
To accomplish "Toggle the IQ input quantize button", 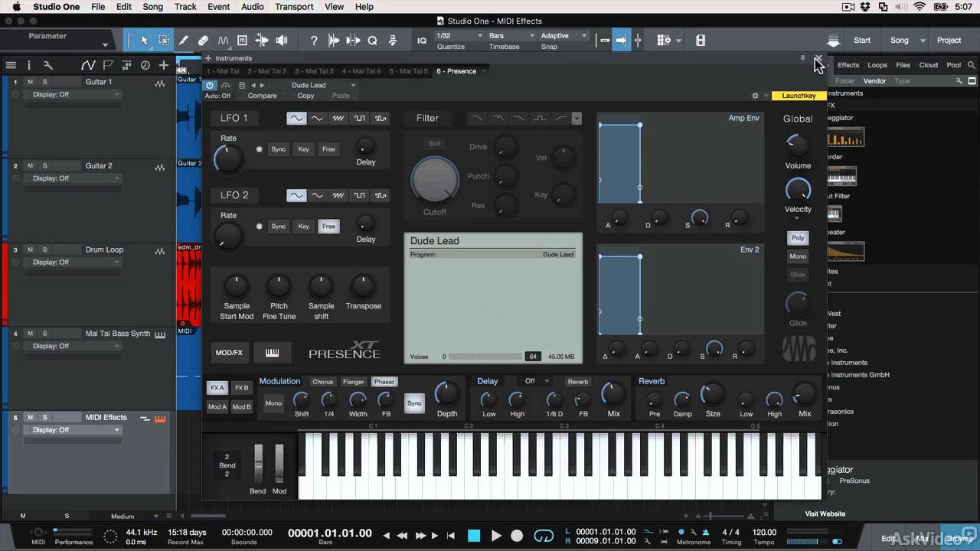I will pos(422,41).
